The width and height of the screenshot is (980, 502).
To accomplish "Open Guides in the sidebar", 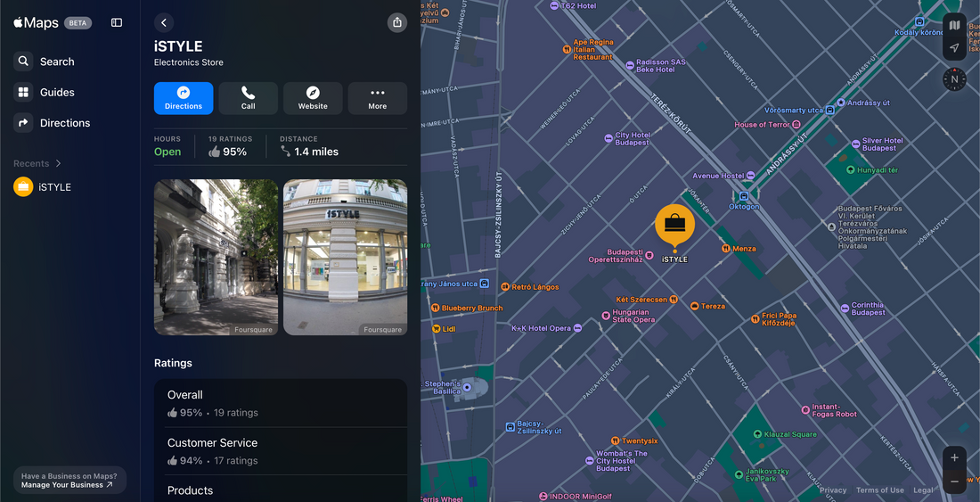I will pos(56,93).
